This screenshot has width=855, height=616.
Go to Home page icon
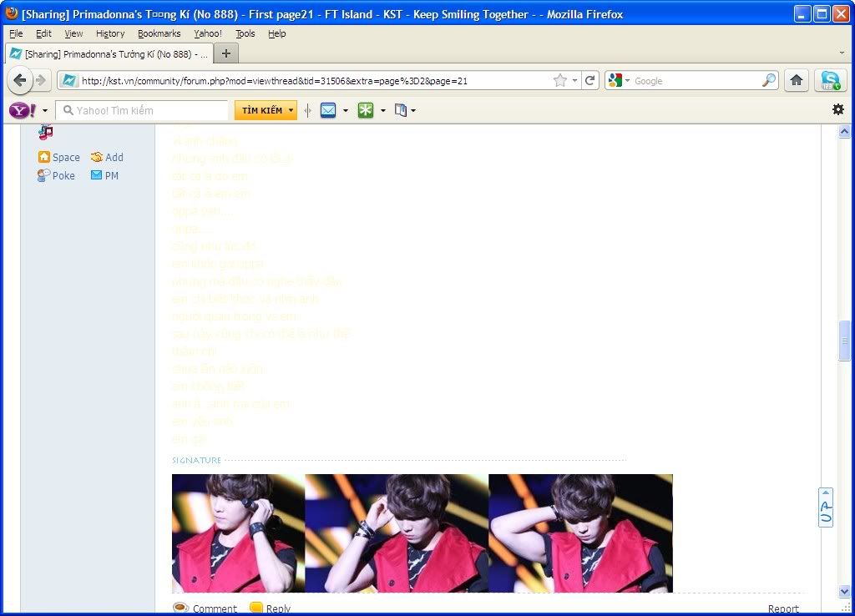(796, 81)
